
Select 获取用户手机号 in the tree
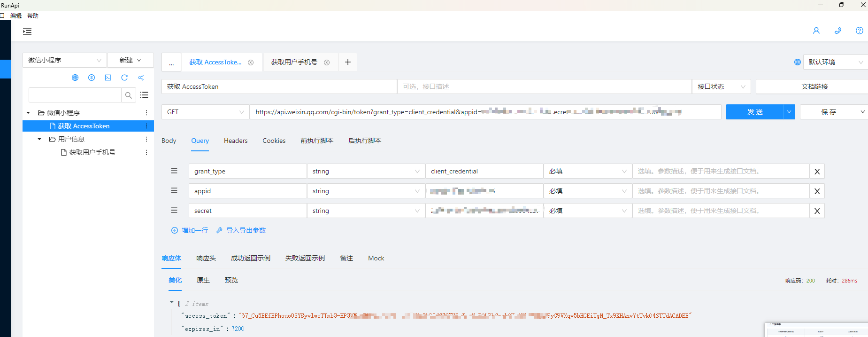(x=92, y=152)
